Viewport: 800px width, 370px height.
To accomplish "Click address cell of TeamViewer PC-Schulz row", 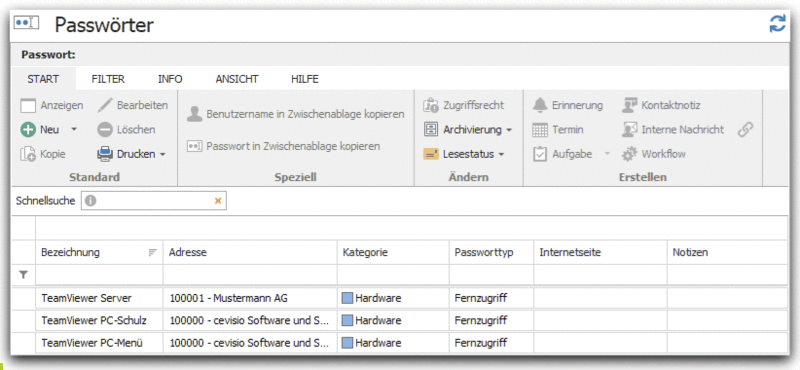I will coord(250,320).
